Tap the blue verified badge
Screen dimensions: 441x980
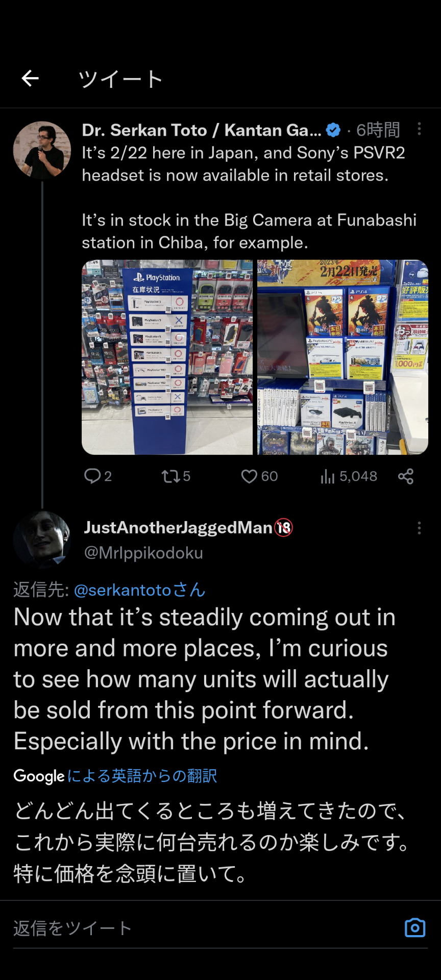click(x=333, y=130)
